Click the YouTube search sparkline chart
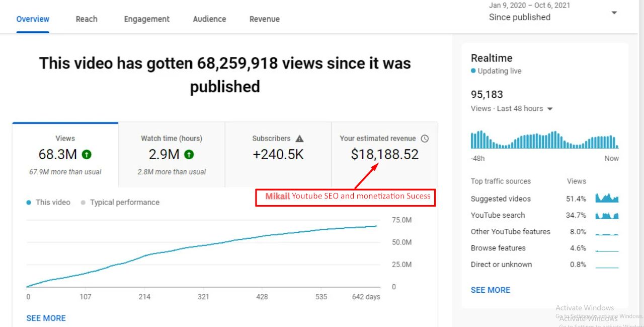This screenshot has height=327, width=644. pos(607,215)
